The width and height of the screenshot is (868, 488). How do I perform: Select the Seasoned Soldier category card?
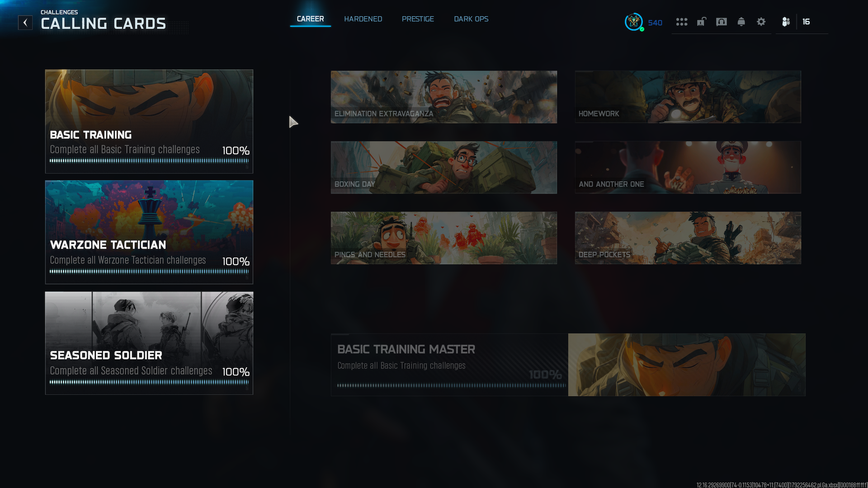[149, 343]
